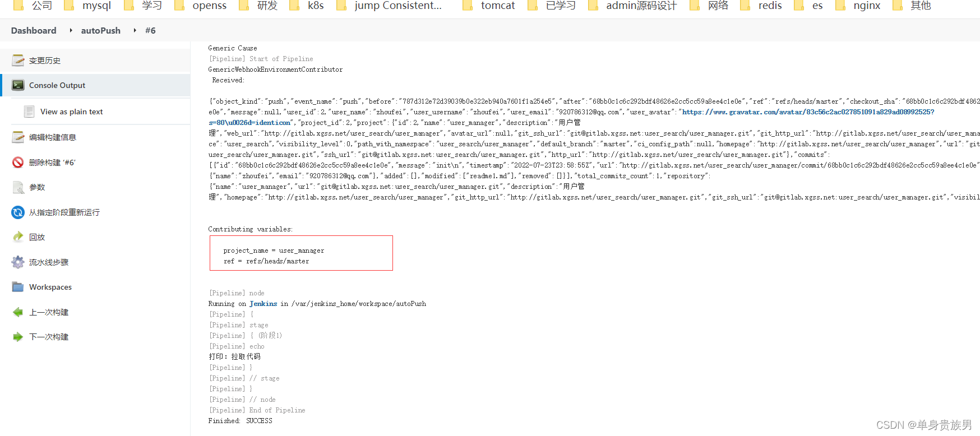Open the mysql bookmark folder

[96, 6]
